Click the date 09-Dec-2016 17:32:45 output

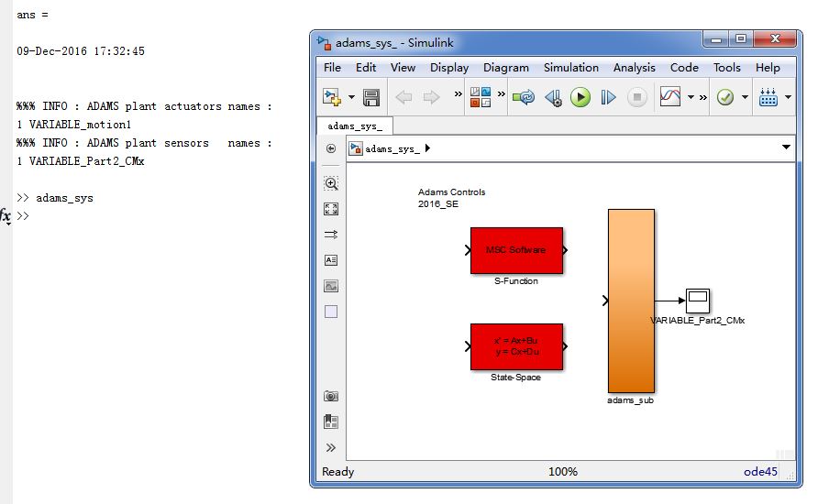tap(81, 51)
